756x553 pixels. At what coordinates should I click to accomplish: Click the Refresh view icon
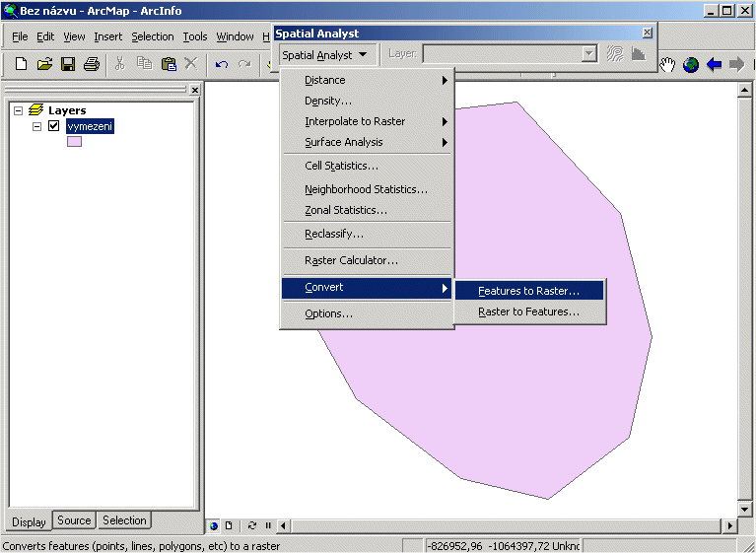click(x=251, y=525)
